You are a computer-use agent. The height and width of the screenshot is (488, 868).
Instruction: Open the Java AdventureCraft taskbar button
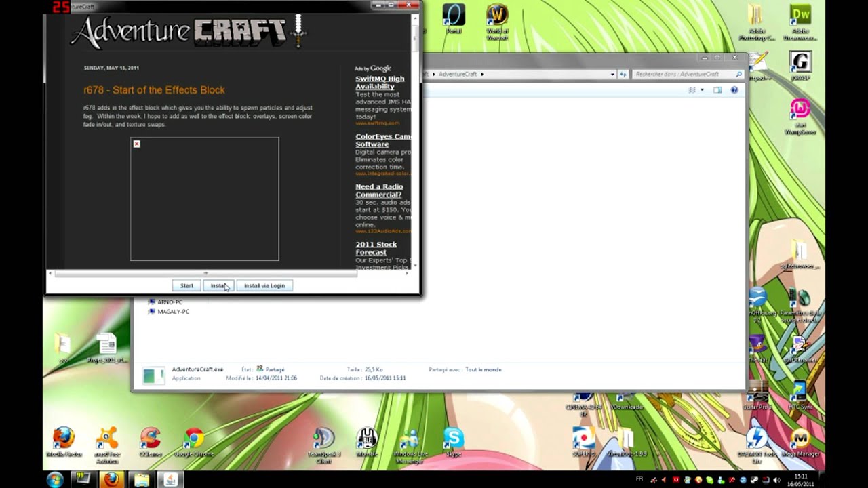170,480
